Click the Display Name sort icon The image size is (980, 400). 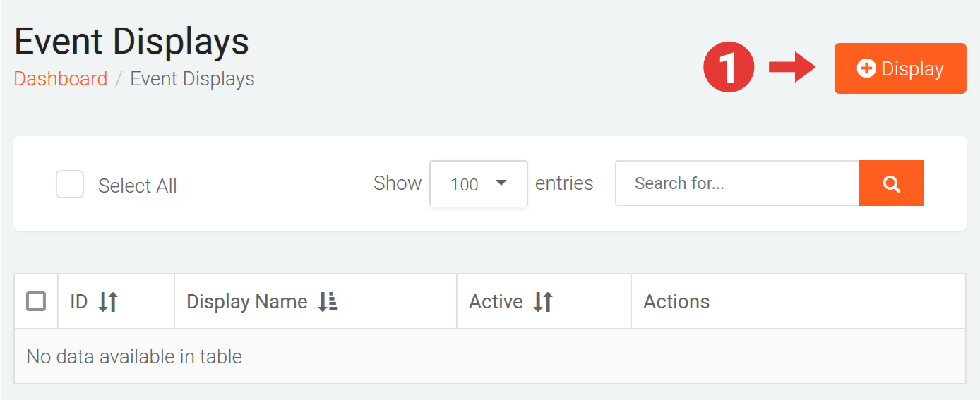[328, 302]
